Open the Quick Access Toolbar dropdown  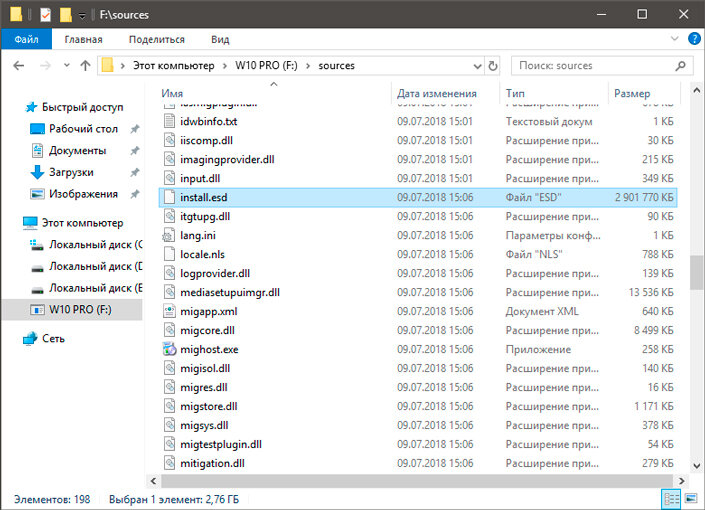tap(82, 16)
